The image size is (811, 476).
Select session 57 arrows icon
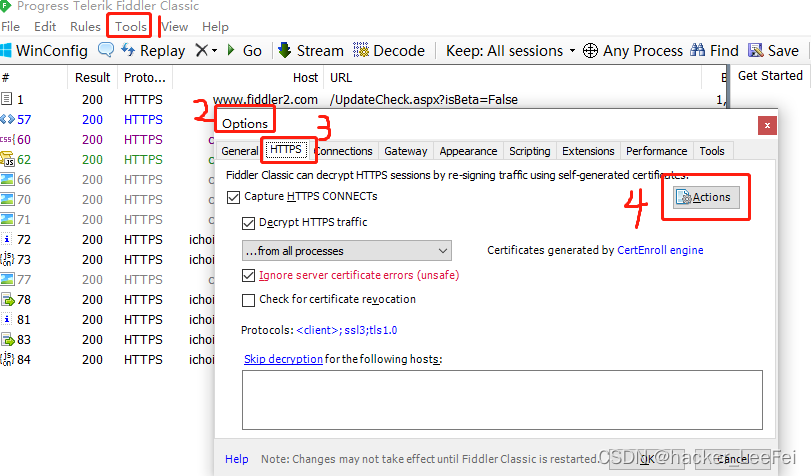pyautogui.click(x=7, y=120)
